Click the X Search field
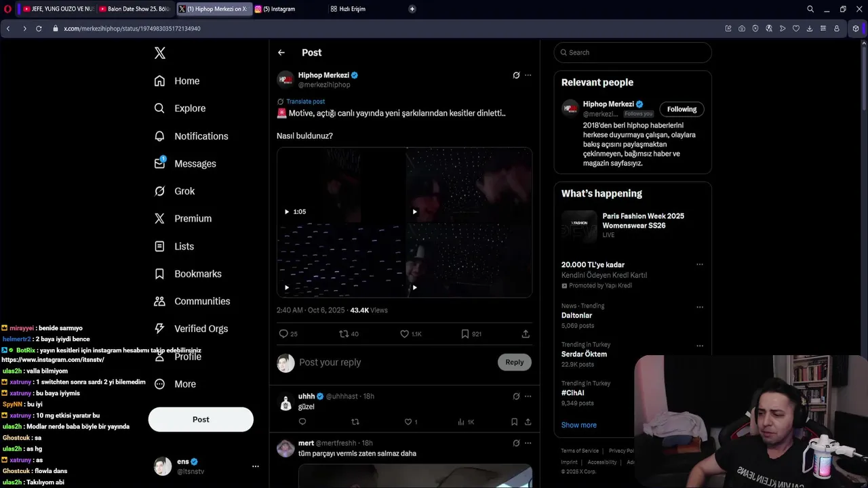The height and width of the screenshot is (488, 868). coord(633,52)
